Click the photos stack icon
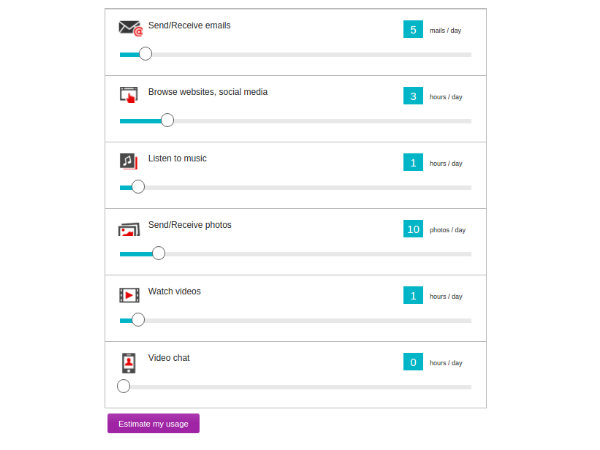 (128, 229)
